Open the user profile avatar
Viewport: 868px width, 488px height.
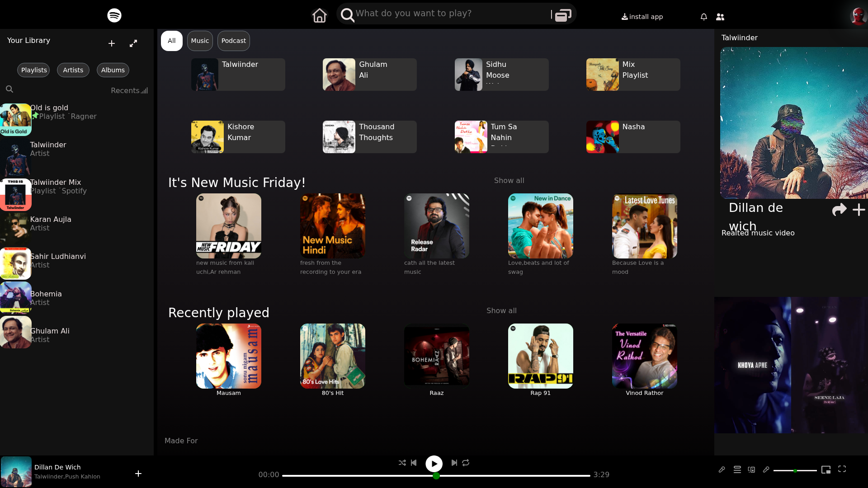tap(859, 16)
